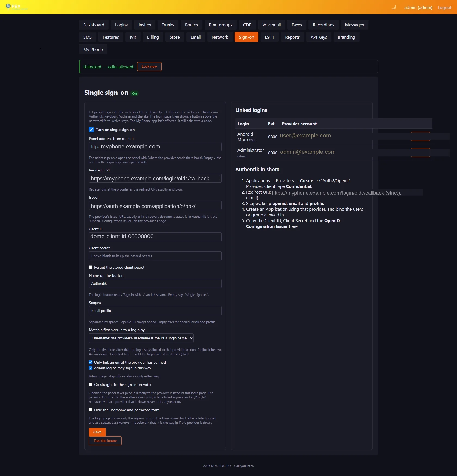Viewport: 457px width, 476px height.
Task: Click the Test the issuer button
Action: [105, 441]
